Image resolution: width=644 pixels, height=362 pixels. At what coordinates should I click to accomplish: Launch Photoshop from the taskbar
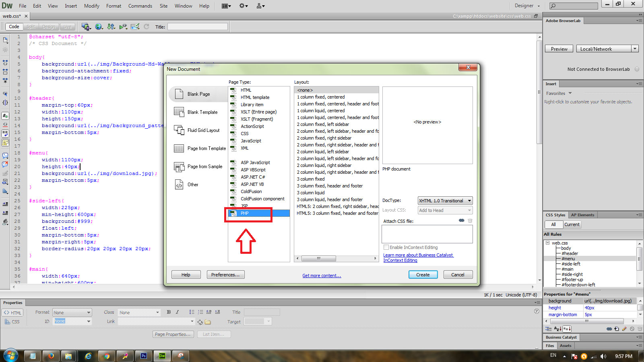pos(144,356)
